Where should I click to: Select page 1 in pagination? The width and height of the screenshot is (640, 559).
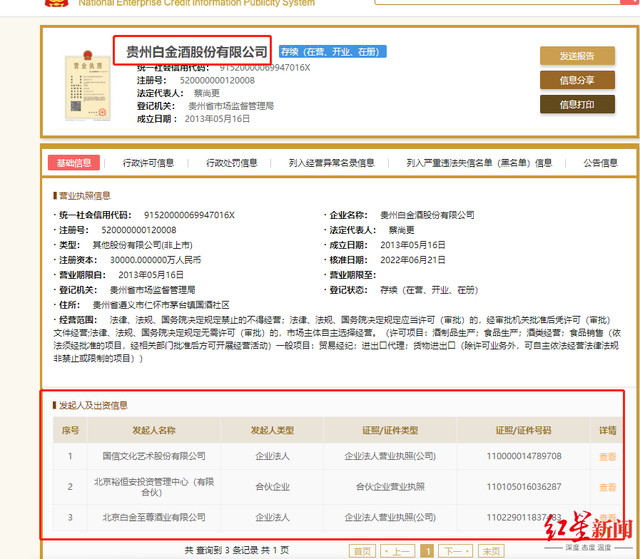pyautogui.click(x=427, y=551)
